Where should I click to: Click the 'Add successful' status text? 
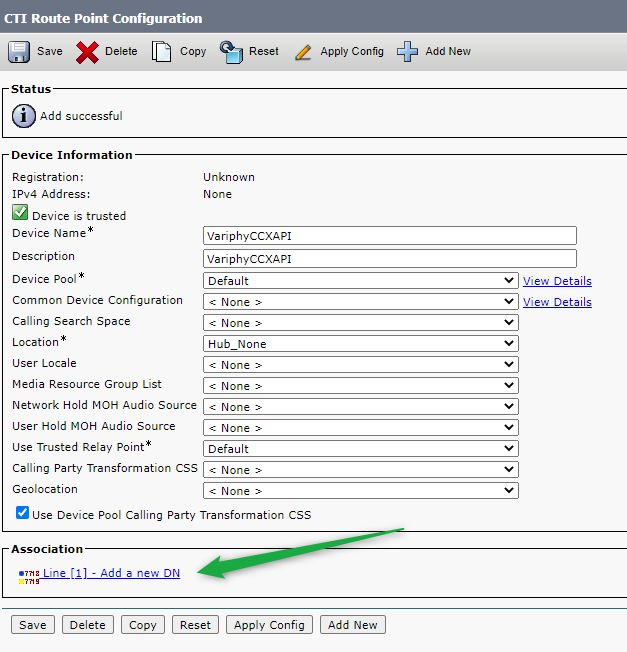click(81, 116)
